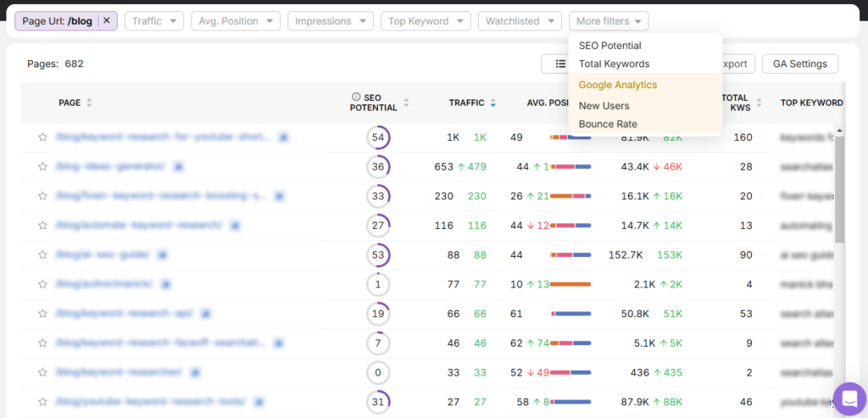The height and width of the screenshot is (418, 868).
Task: Open blurred page link in SEO potential 1 row
Action: [103, 284]
